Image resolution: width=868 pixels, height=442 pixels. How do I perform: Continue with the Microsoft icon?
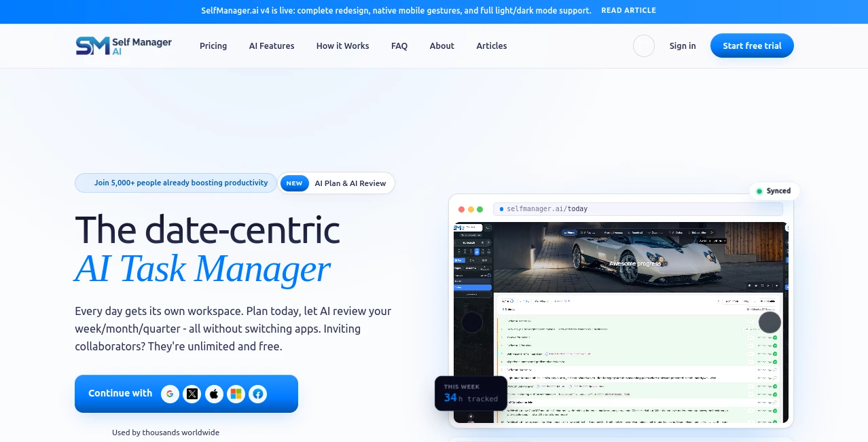pyautogui.click(x=236, y=394)
